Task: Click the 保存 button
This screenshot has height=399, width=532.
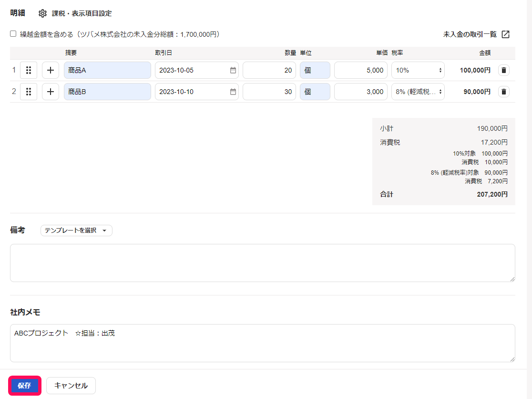Action: tap(24, 386)
